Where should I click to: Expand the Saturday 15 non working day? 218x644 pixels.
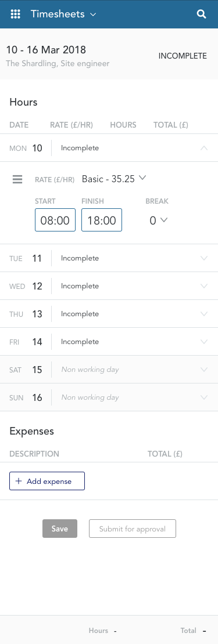(x=109, y=370)
